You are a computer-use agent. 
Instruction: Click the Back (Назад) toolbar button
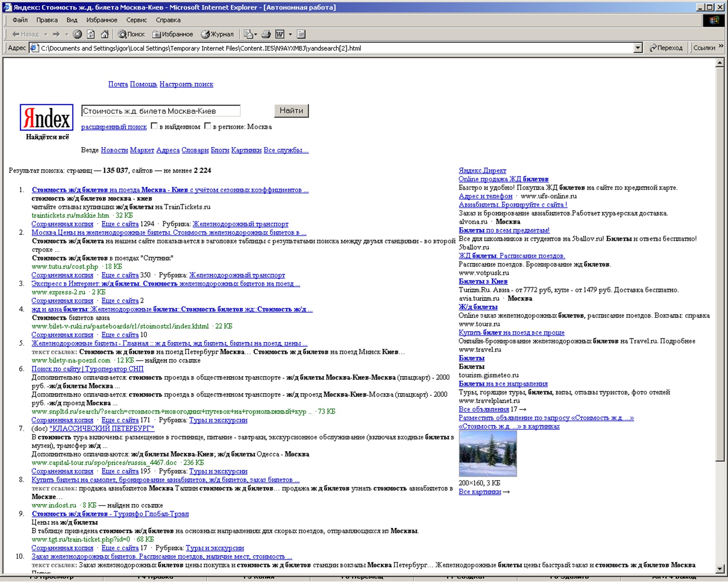point(25,34)
